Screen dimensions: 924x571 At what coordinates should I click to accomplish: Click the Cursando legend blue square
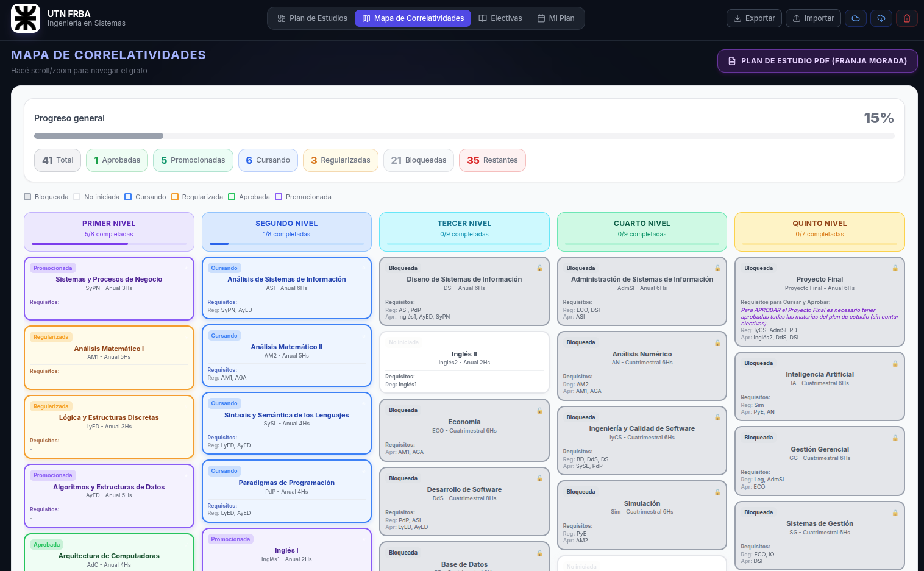[x=128, y=197]
